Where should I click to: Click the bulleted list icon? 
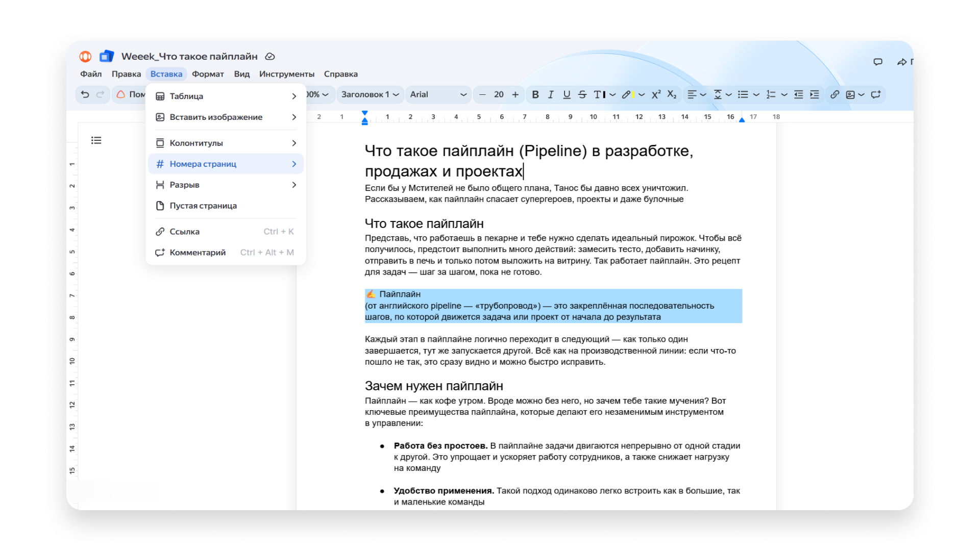(x=743, y=94)
